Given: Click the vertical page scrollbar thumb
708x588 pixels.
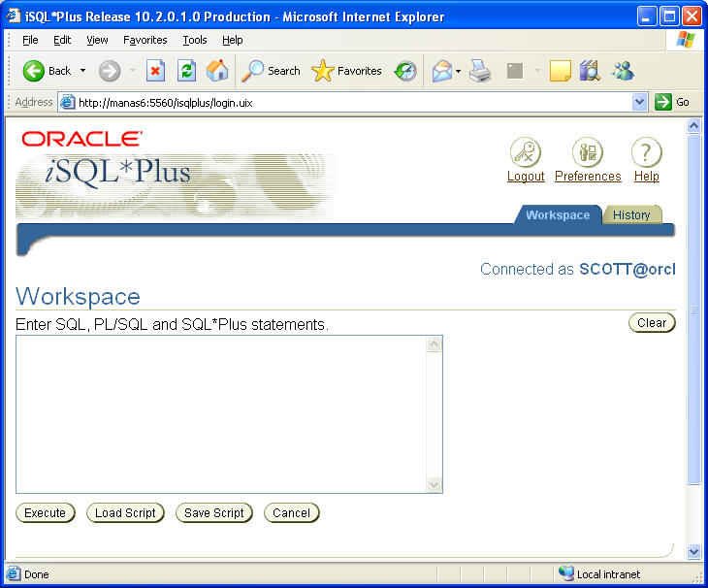Looking at the screenshot, I should (694, 310).
